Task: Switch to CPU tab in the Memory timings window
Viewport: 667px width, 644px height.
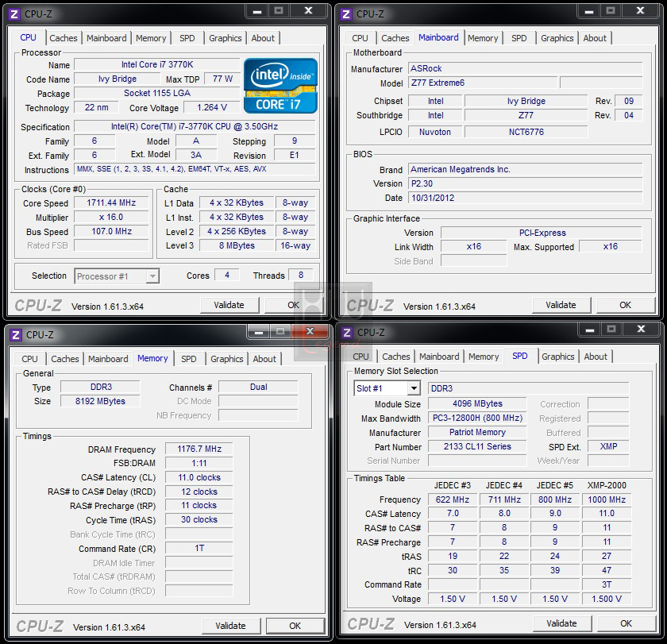Action: [30, 359]
